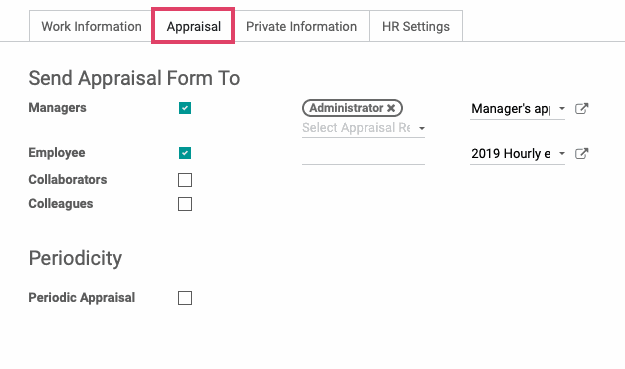The width and height of the screenshot is (625, 369).
Task: Expand the 2019 Hourly form dropdown arrow
Action: [562, 153]
